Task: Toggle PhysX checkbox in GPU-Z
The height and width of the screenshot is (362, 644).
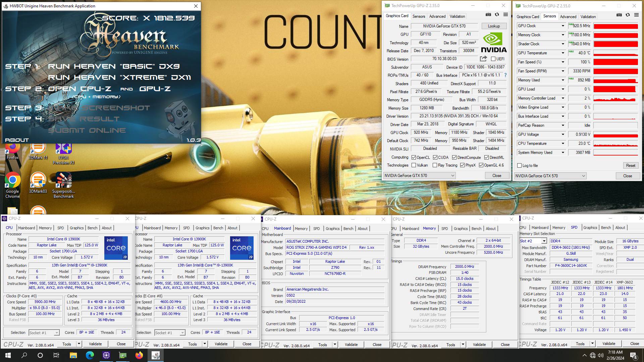Action: pyautogui.click(x=462, y=165)
